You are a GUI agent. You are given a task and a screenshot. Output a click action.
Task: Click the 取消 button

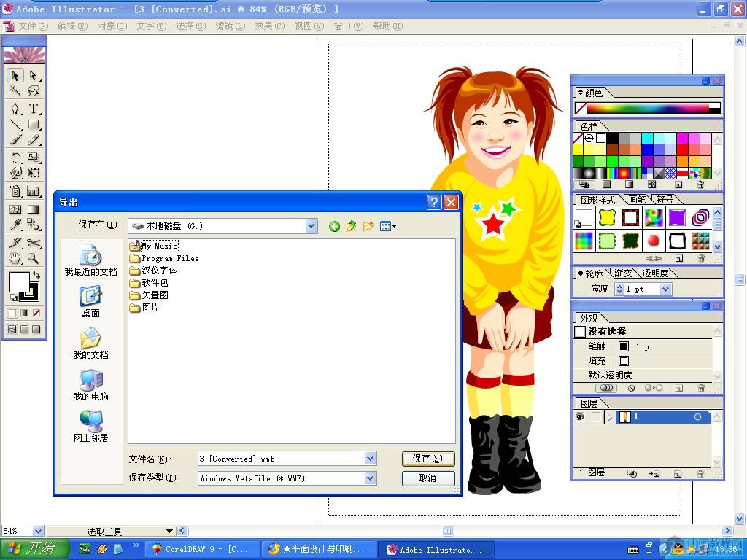(427, 478)
